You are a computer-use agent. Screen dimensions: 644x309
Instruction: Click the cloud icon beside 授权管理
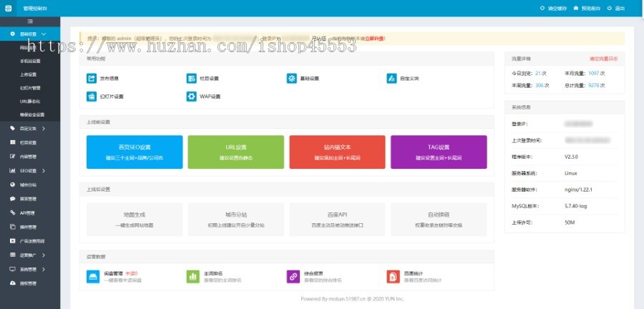[x=12, y=283]
